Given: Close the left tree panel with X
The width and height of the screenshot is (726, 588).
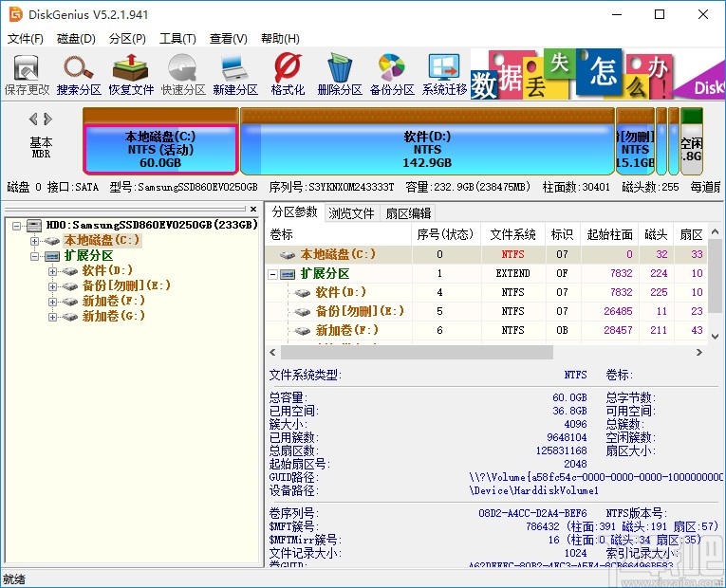Looking at the screenshot, I should [x=252, y=209].
